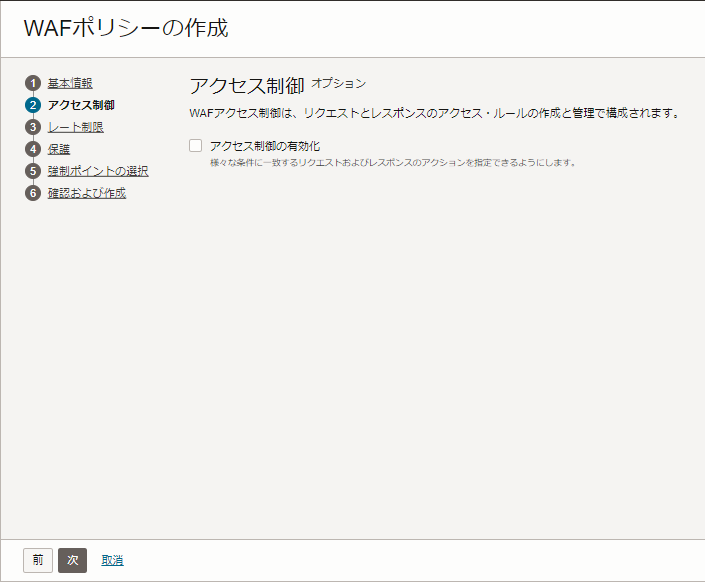
Task: Click the step 5 number circle
Action: coord(33,171)
